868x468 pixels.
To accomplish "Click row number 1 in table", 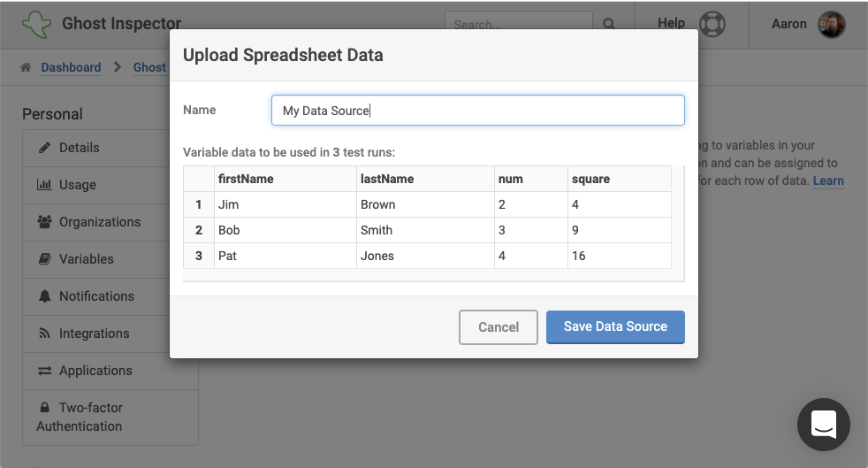I will pos(199,204).
